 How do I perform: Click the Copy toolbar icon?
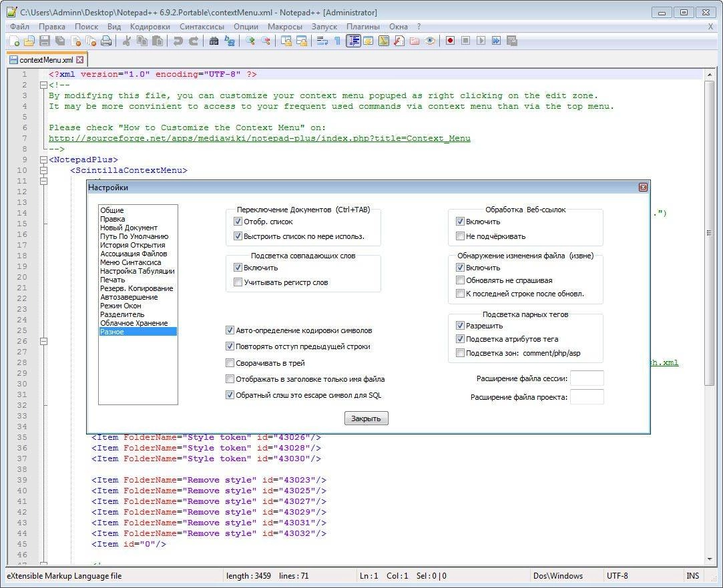click(142, 41)
